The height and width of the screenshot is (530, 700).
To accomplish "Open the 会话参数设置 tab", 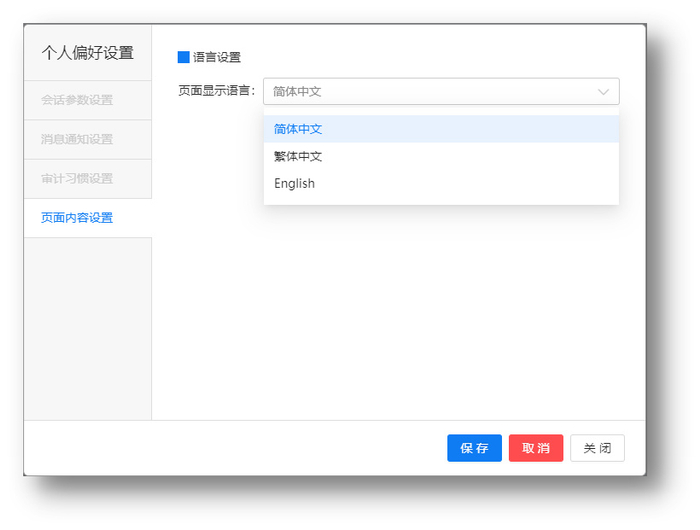I will click(x=77, y=100).
